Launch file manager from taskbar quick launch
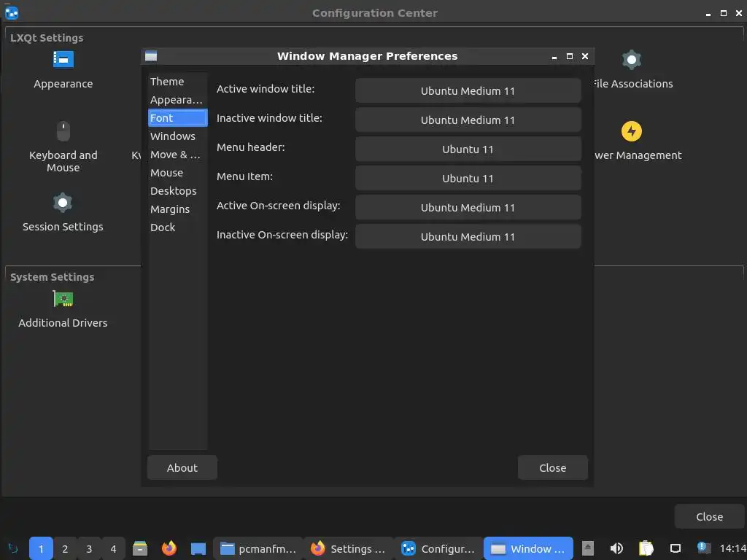Viewport: 747px width, 560px height. tap(139, 548)
